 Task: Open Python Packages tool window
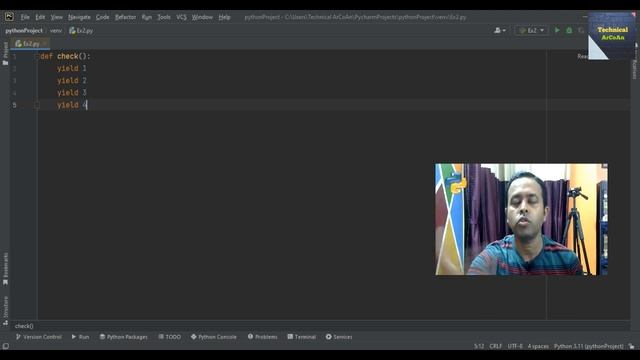click(124, 337)
